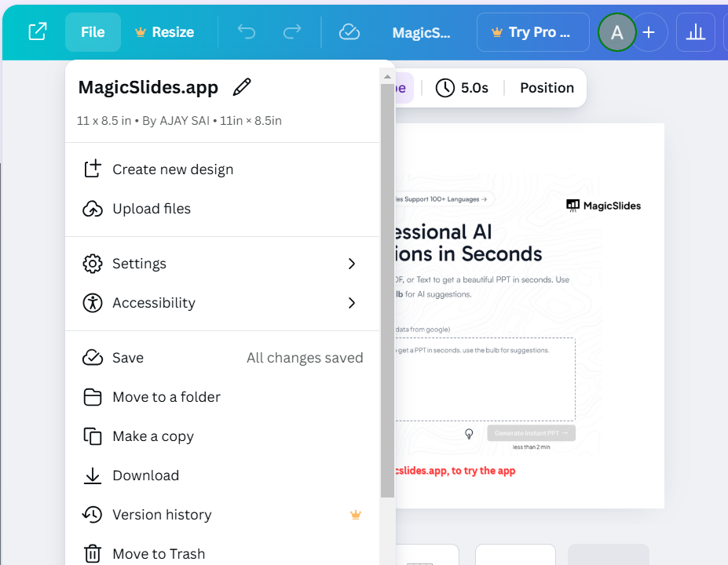Image resolution: width=728 pixels, height=565 pixels.
Task: Add collaborators with the plus icon
Action: 649,32
